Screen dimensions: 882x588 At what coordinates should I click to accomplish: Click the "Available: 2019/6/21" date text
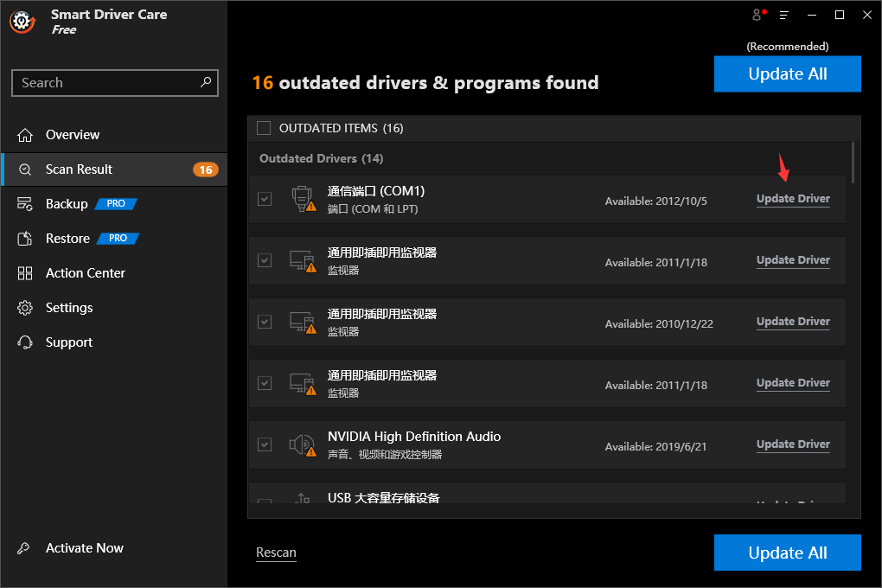pyautogui.click(x=655, y=446)
